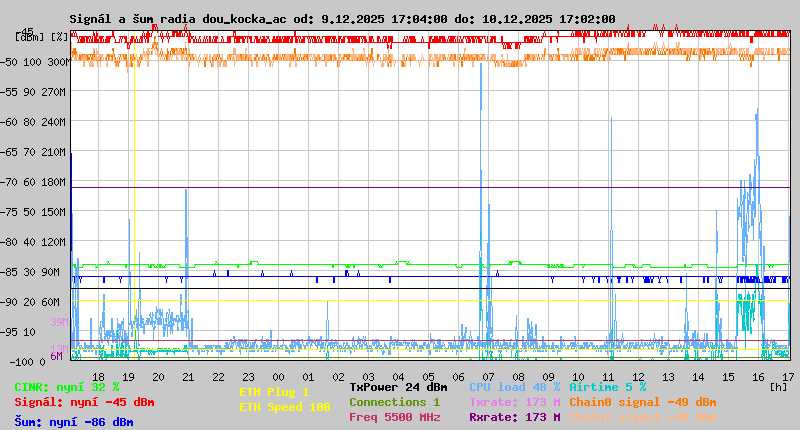Image resolution: width=800 pixels, height=430 pixels.
Task: Select the '120M' y-axis label
Action: 56,242
